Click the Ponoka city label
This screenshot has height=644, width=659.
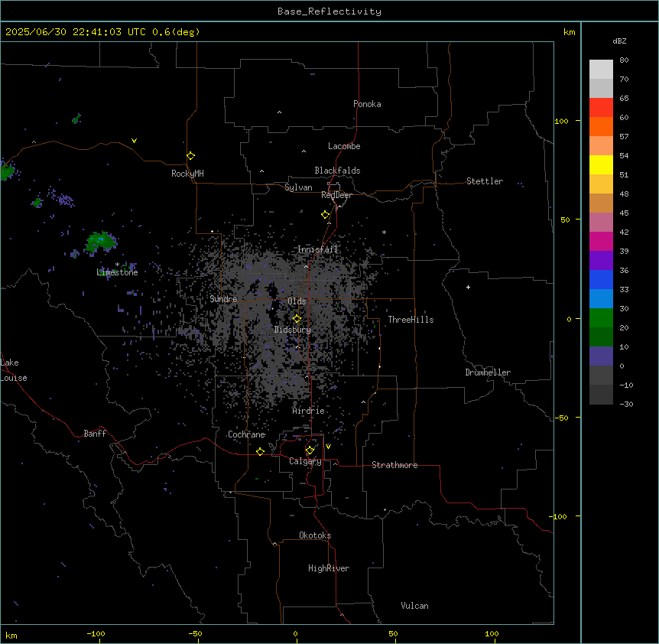coord(367,104)
